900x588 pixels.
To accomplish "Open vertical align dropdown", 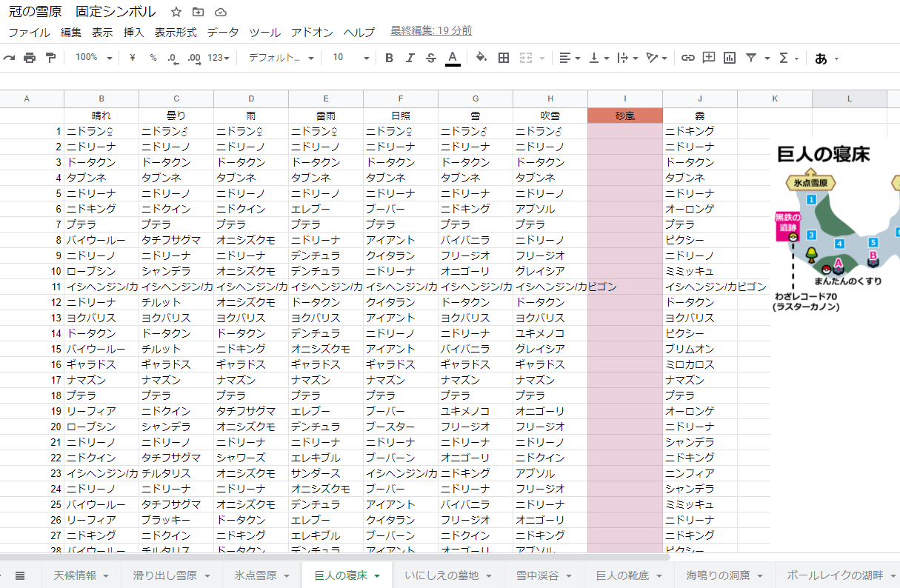I will click(x=599, y=58).
